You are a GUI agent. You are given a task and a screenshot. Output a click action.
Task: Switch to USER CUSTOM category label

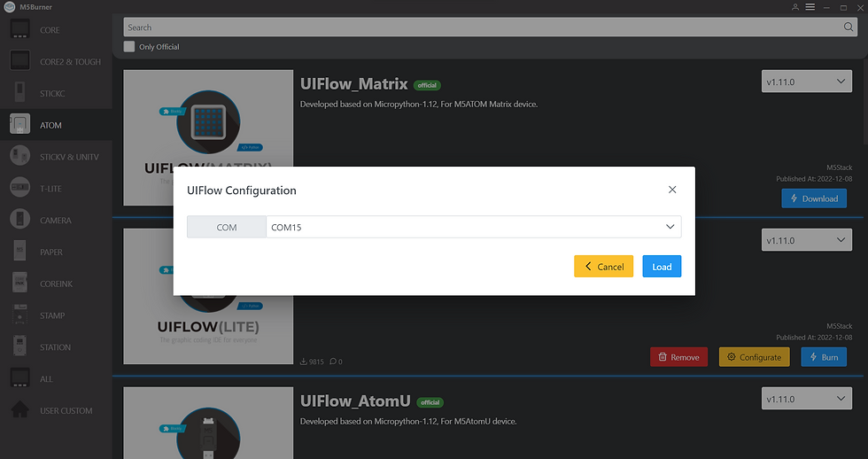[x=66, y=411]
